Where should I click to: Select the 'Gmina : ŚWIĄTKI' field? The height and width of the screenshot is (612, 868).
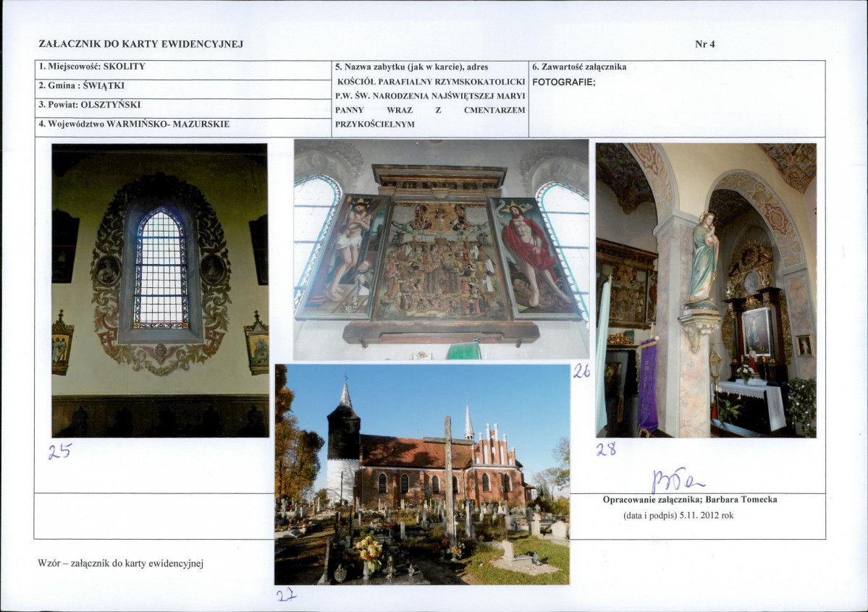point(182,90)
